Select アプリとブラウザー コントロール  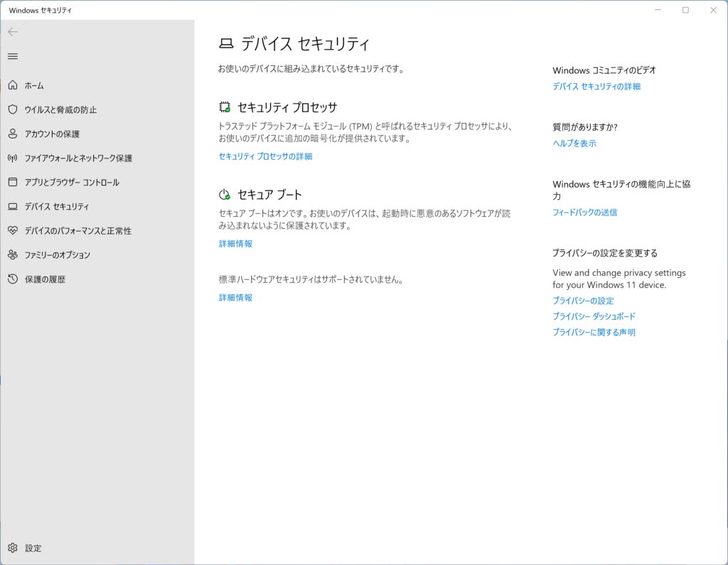[97, 182]
